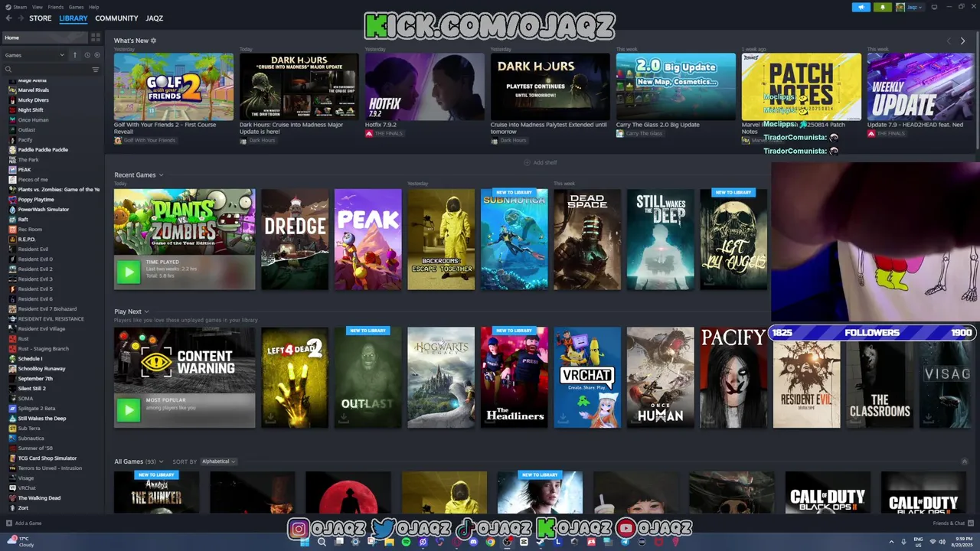
Task: Click the sidebar search magnifier
Action: tap(9, 70)
